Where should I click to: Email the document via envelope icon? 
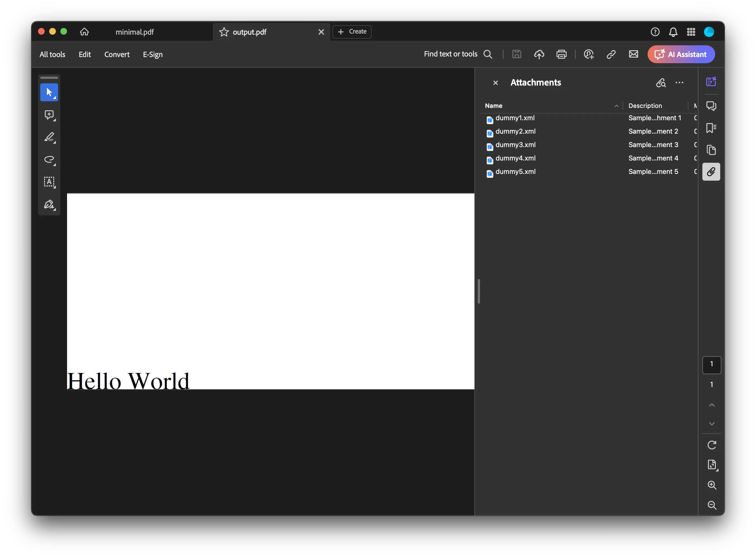point(633,54)
